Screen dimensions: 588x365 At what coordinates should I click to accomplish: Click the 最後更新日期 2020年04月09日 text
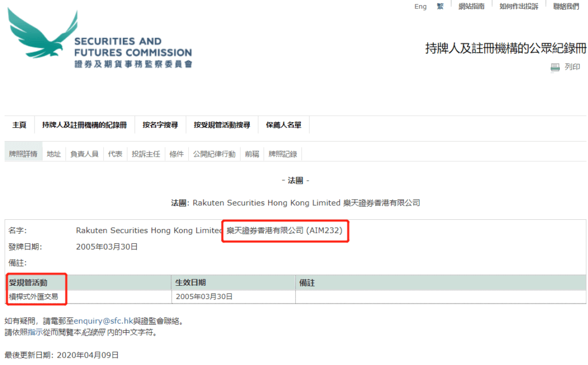61,355
